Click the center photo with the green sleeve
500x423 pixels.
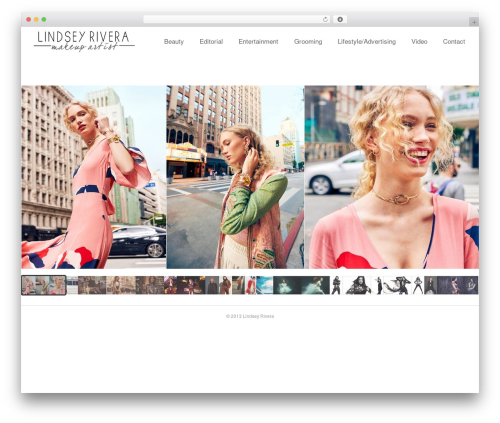[x=235, y=177]
